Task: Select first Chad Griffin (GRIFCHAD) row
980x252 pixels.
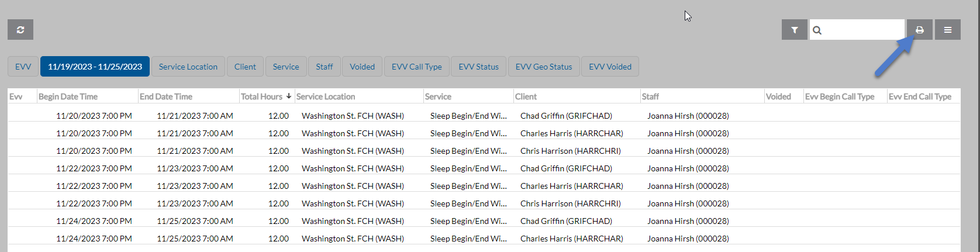Action: pos(565,116)
